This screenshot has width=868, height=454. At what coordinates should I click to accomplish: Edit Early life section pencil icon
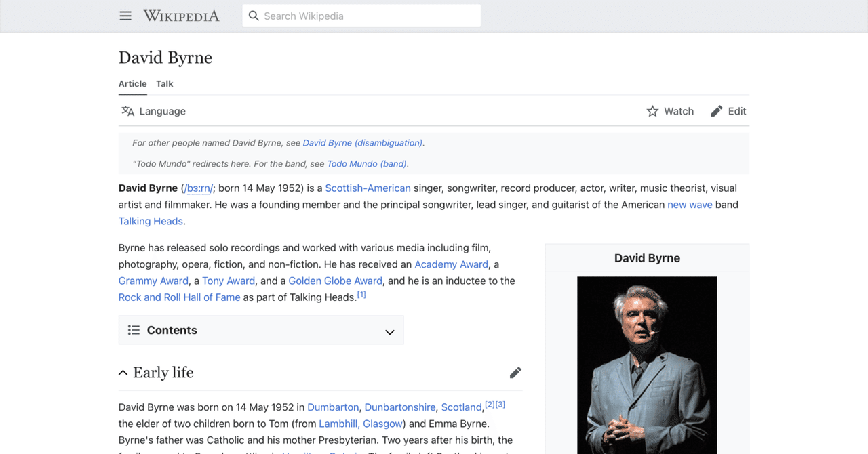pos(515,373)
